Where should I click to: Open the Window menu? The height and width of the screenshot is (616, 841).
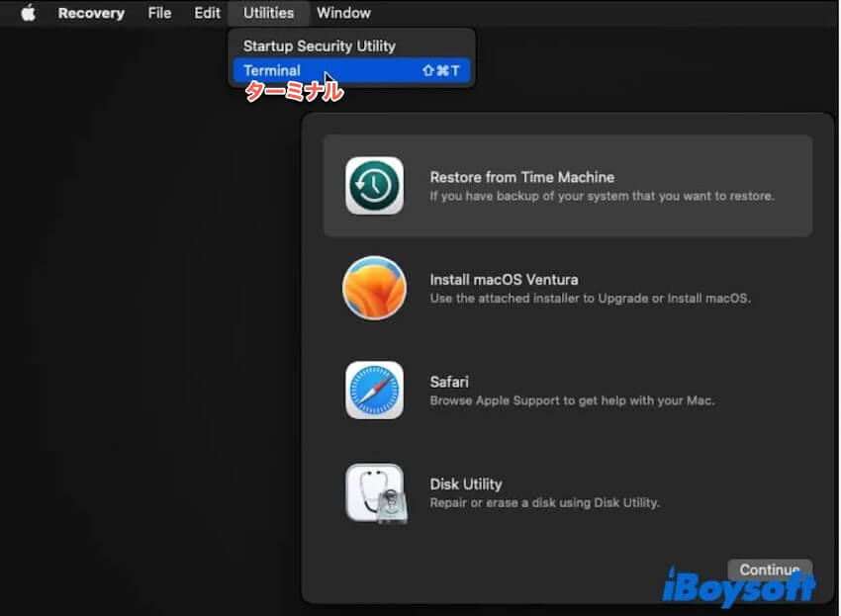343,13
